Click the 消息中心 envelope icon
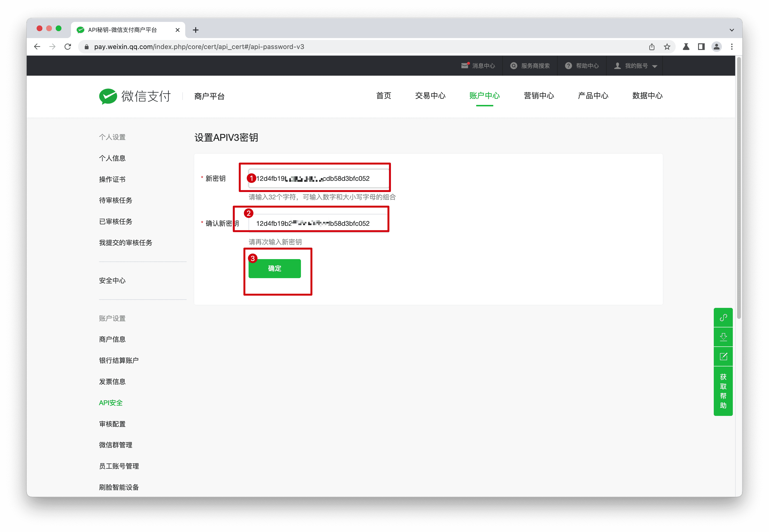Image resolution: width=769 pixels, height=532 pixels. [465, 65]
